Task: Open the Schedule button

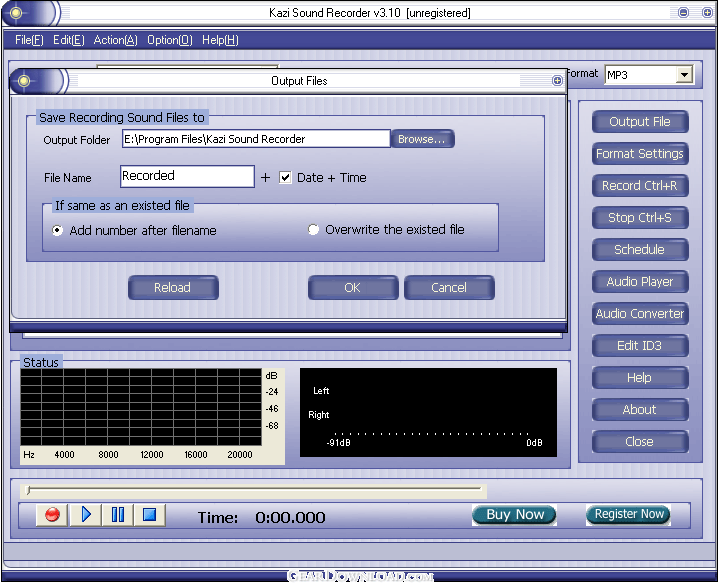Action: tap(640, 250)
